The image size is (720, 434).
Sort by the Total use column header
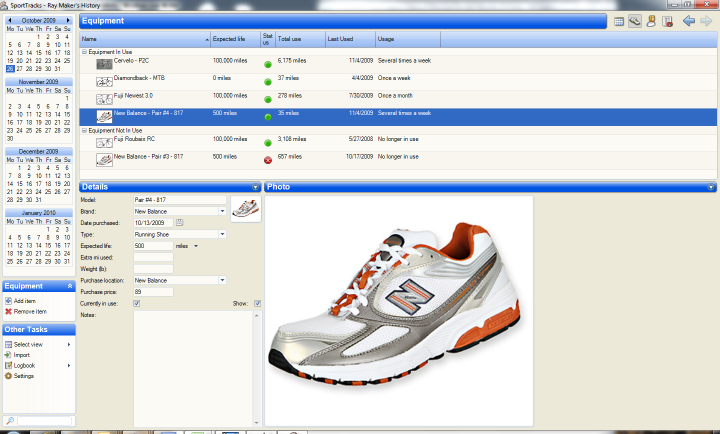(300, 39)
